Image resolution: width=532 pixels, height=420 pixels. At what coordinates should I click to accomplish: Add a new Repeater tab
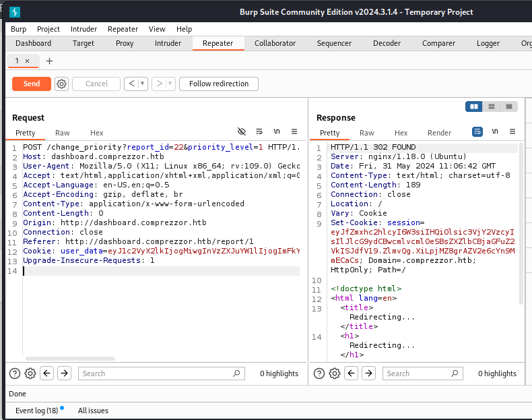50,61
